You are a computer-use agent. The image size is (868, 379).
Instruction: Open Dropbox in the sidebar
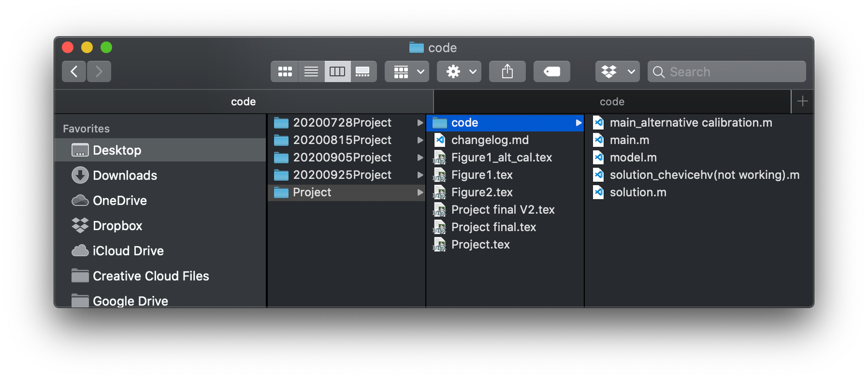(x=160, y=225)
